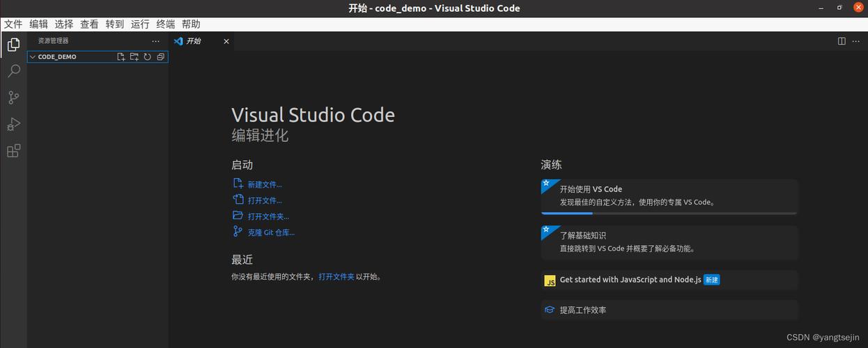
Task: Open the 了解基础知识 walkthrough
Action: 669,242
